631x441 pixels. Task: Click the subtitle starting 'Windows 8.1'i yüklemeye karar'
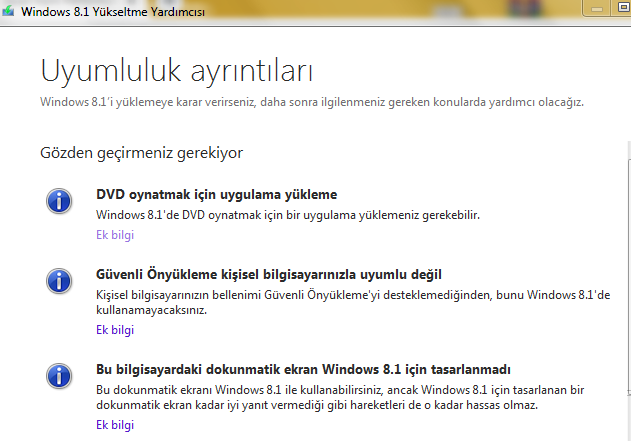pyautogui.click(x=312, y=102)
